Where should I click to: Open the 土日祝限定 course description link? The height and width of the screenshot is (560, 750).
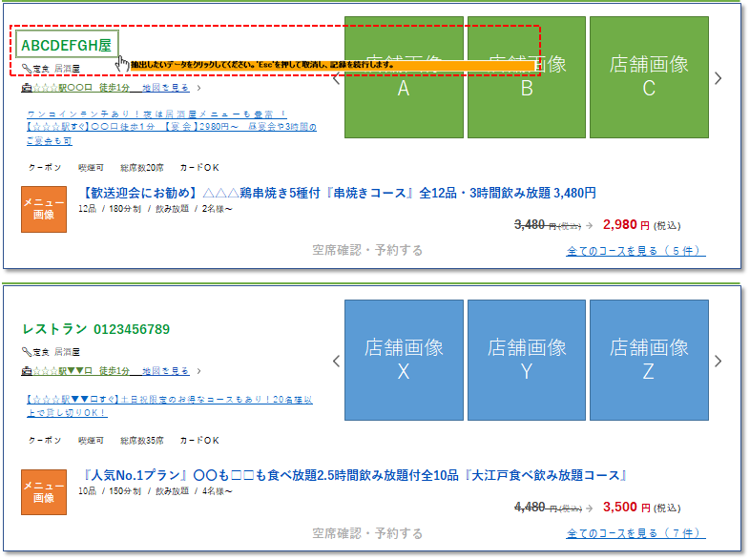pyautogui.click(x=169, y=405)
